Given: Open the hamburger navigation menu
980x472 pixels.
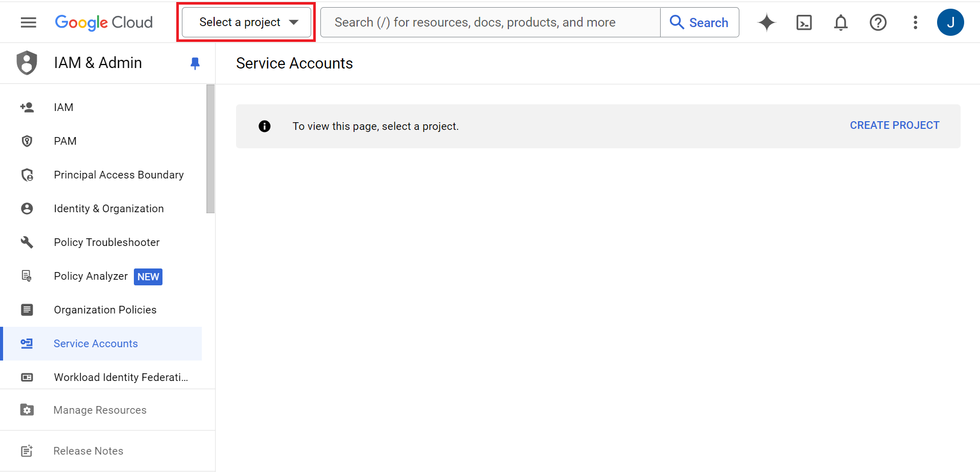Looking at the screenshot, I should [x=29, y=23].
